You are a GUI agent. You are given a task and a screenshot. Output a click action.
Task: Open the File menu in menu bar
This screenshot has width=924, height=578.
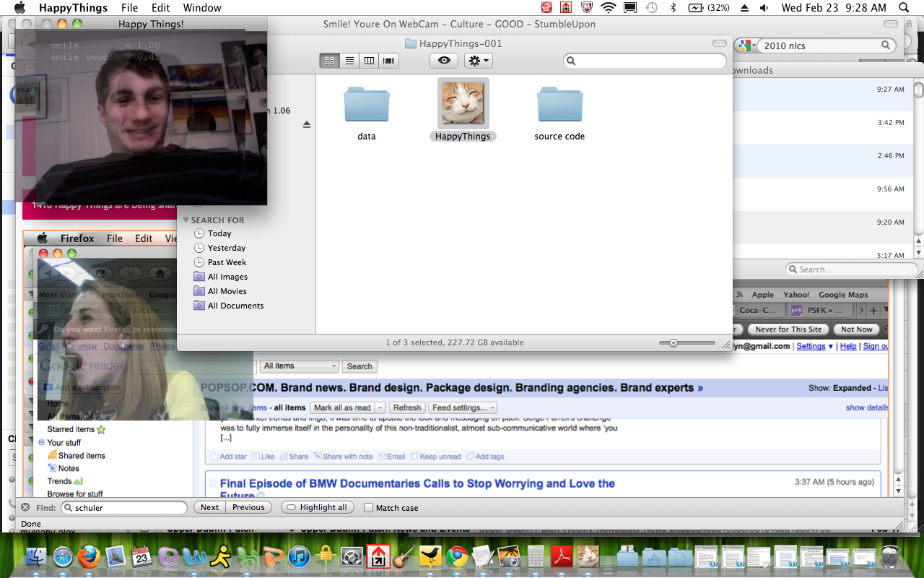click(129, 8)
